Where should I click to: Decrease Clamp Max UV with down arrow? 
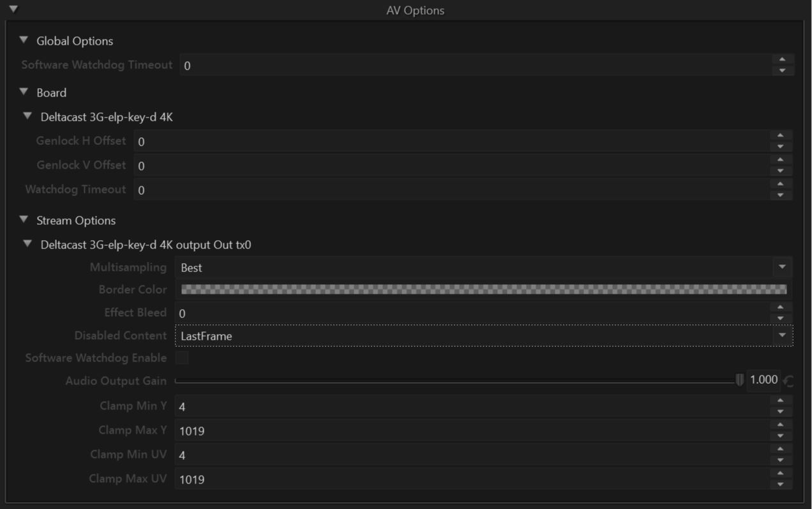tap(780, 485)
